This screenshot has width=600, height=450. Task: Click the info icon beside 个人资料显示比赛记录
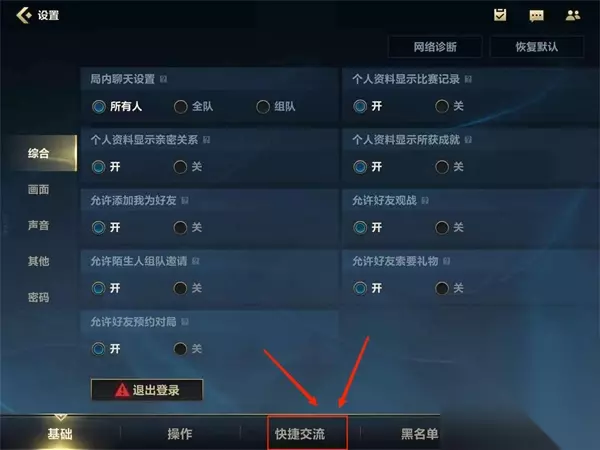tap(468, 79)
